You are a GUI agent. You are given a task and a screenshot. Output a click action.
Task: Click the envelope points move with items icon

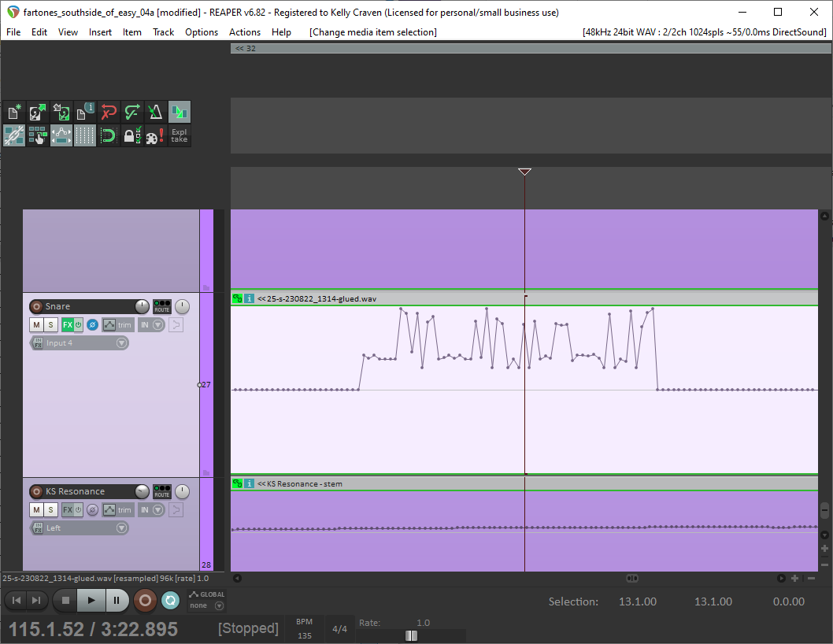61,135
